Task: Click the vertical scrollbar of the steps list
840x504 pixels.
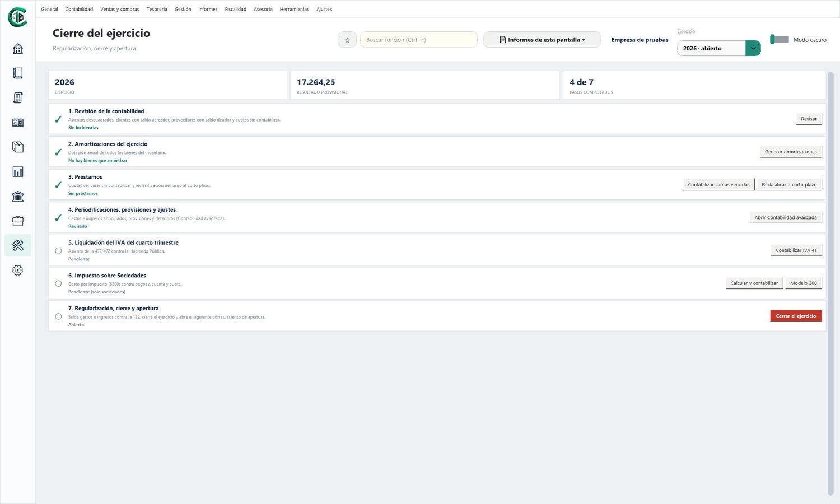Action: point(830,283)
